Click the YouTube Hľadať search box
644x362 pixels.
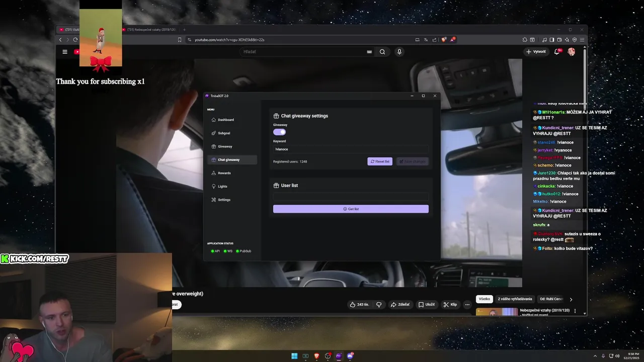click(x=304, y=52)
